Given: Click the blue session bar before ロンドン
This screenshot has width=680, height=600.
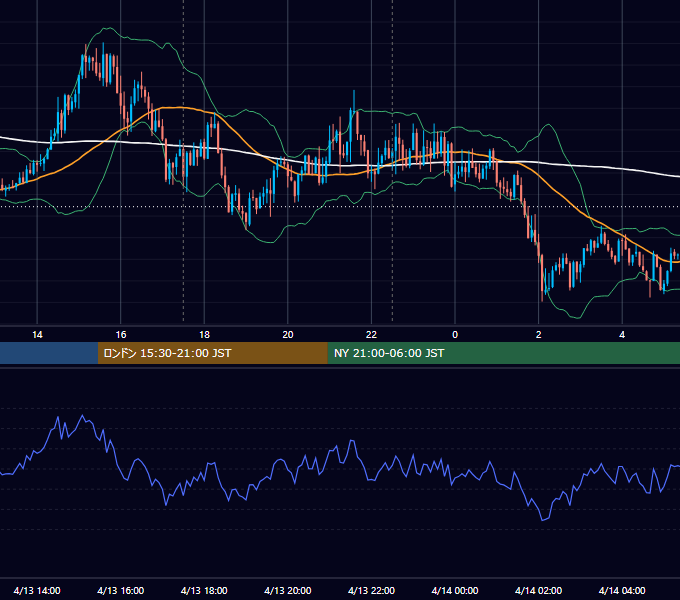Looking at the screenshot, I should [49, 353].
